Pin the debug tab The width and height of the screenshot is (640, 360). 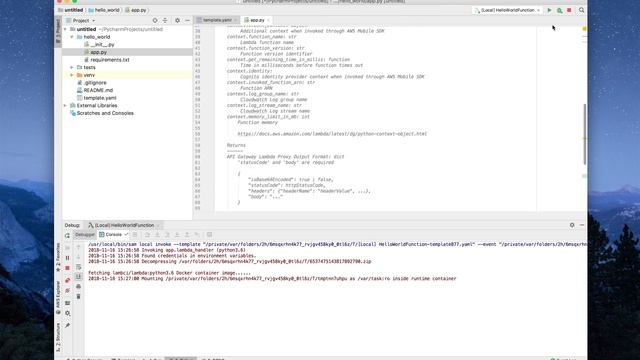(67, 326)
